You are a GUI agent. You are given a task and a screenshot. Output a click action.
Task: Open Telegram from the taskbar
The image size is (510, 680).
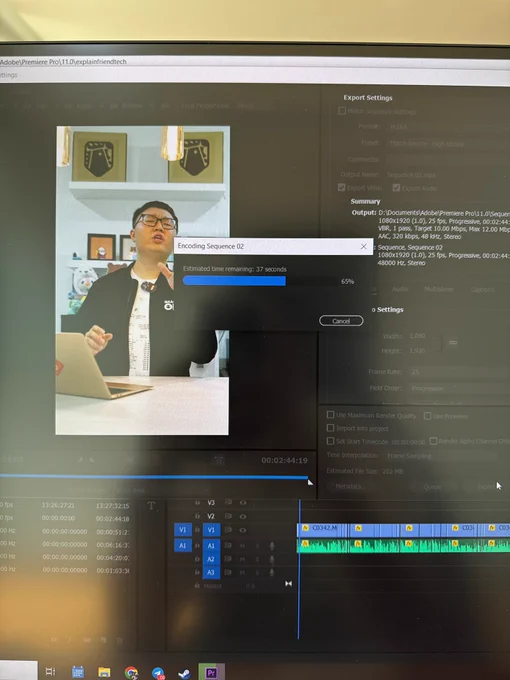tap(158, 673)
